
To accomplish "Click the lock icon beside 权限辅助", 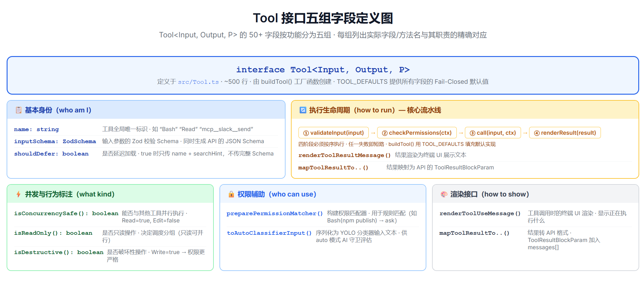I will [231, 194].
